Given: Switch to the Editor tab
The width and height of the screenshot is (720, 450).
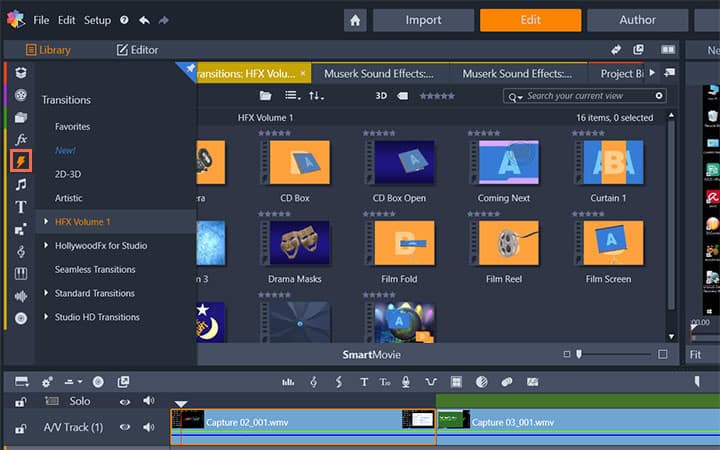Looking at the screenshot, I should tap(137, 50).
